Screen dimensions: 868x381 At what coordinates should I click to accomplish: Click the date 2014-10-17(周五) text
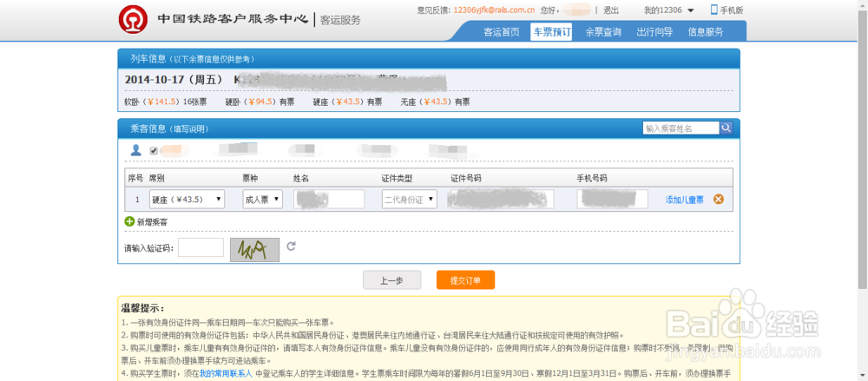(x=174, y=80)
